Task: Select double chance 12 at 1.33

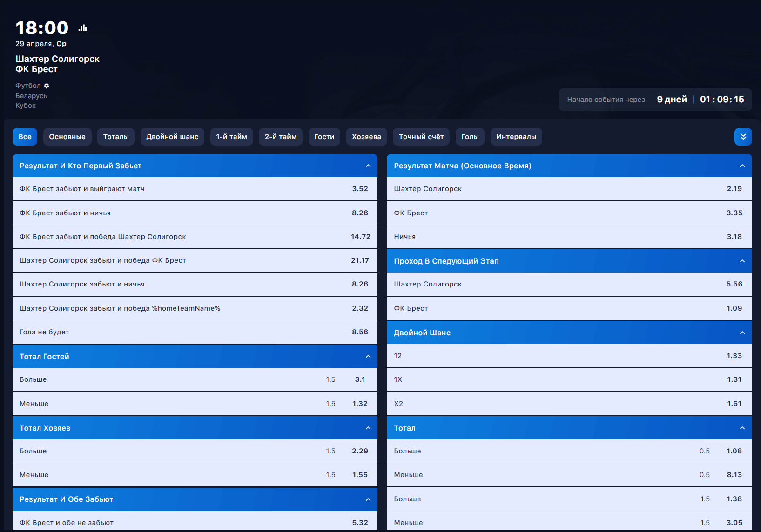Action: [x=569, y=356]
